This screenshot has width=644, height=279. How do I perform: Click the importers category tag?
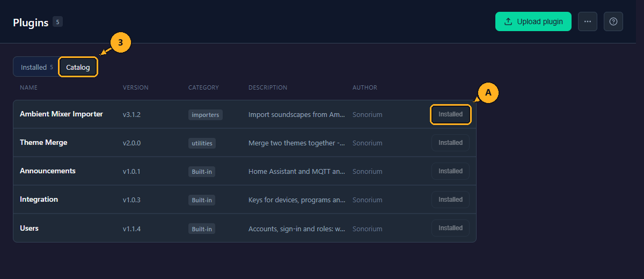[206, 115]
